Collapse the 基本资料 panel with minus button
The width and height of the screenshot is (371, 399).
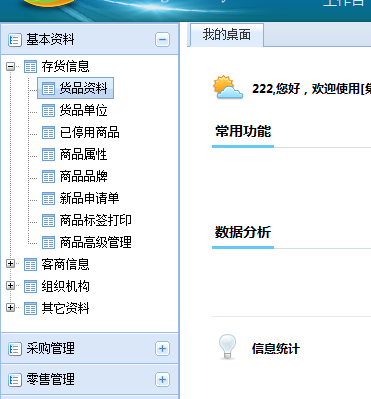click(x=162, y=40)
